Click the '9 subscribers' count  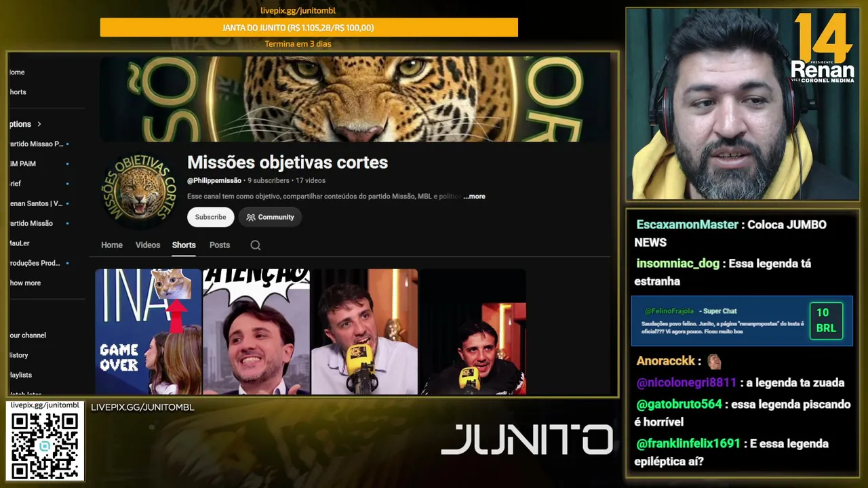[x=269, y=181]
